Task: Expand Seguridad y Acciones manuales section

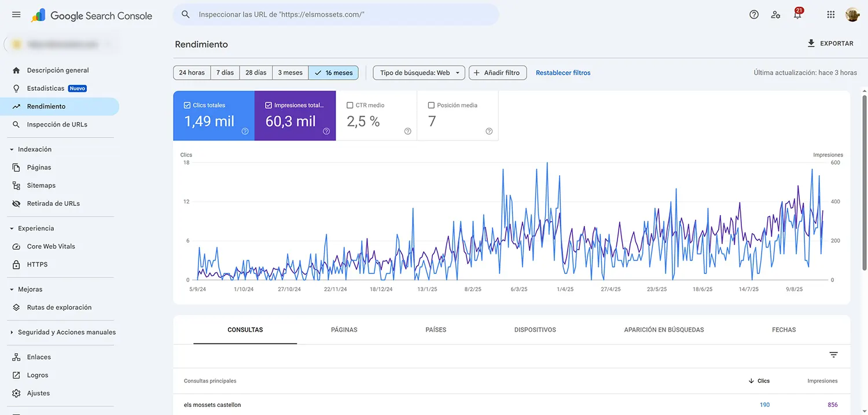Action: tap(13, 332)
